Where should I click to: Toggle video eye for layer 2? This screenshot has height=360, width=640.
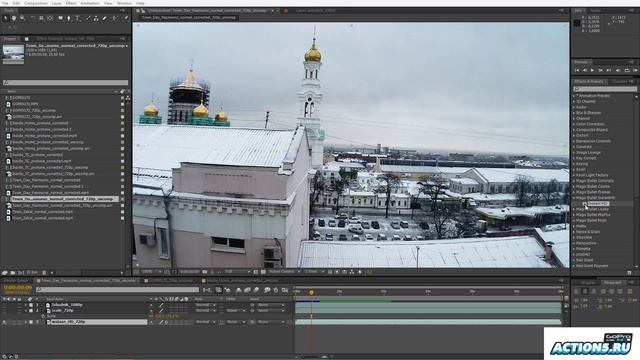tap(4, 311)
